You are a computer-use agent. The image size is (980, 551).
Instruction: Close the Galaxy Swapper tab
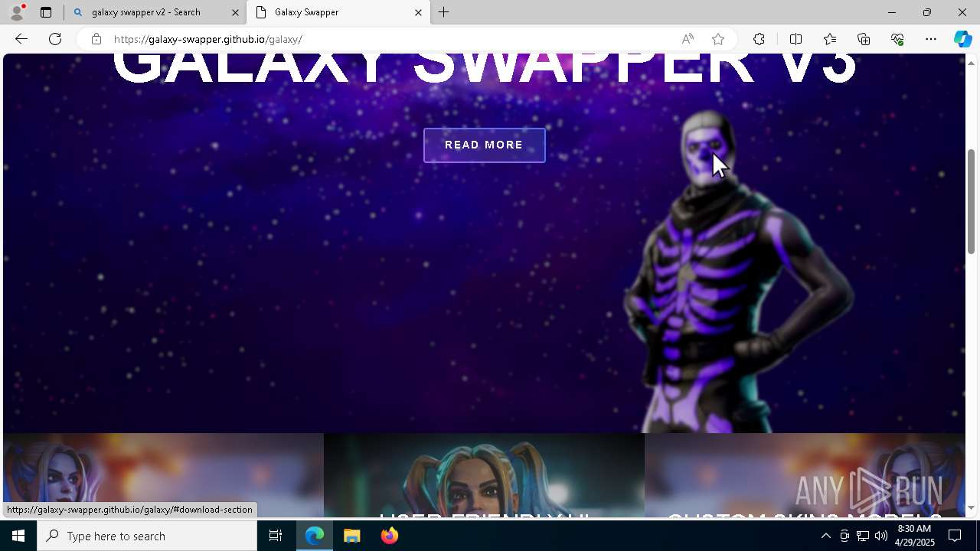[418, 12]
